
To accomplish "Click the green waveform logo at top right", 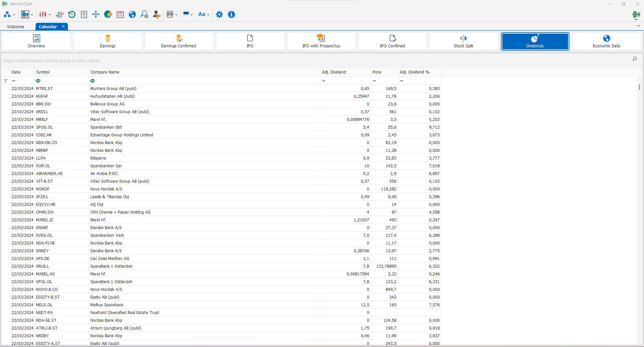I will click(x=636, y=14).
